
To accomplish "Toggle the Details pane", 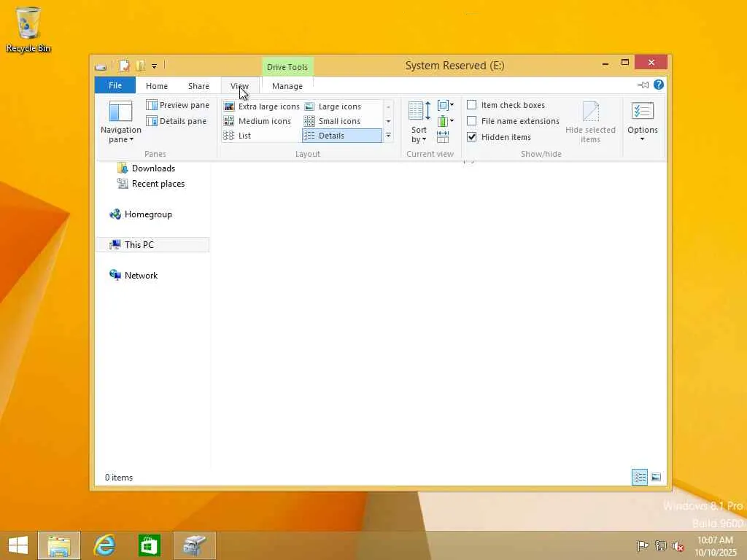I will click(x=177, y=121).
